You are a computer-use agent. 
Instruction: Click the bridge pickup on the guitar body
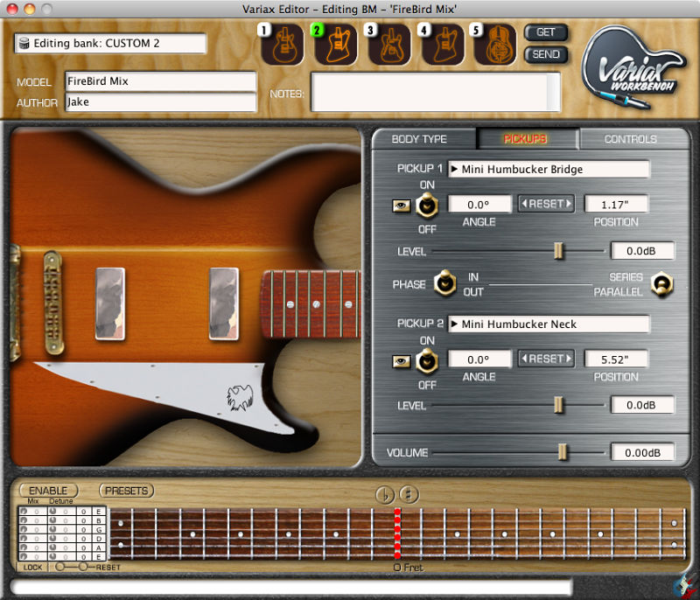(110, 303)
